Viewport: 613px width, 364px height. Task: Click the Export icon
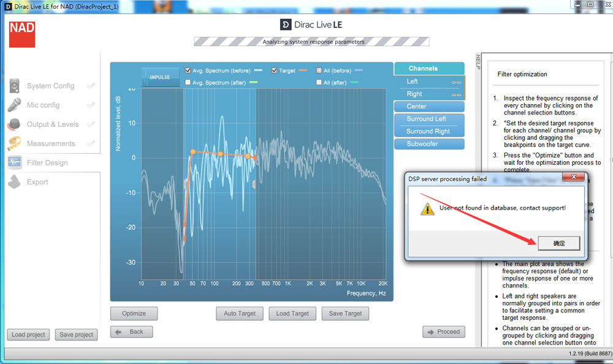[x=15, y=182]
